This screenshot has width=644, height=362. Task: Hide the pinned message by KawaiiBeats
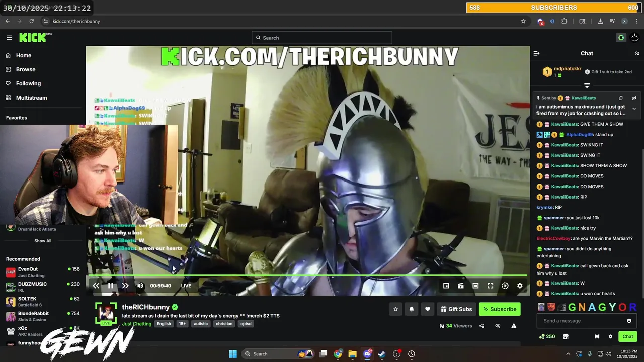pos(634,98)
